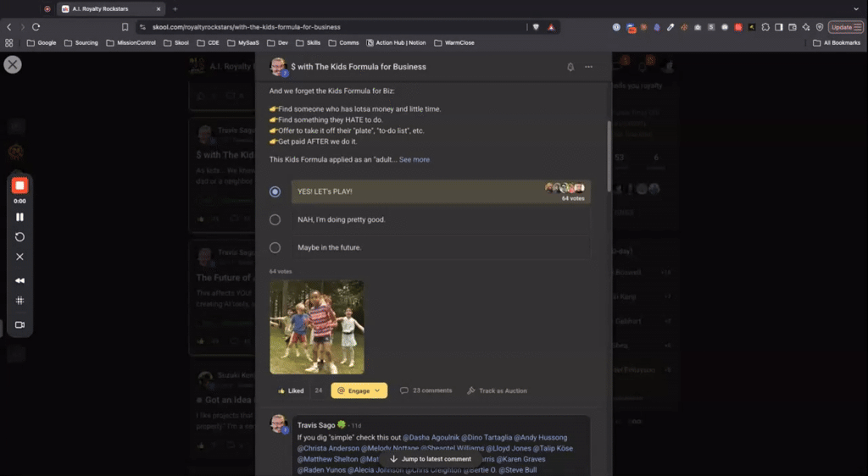Screen dimensions: 868x476
Task: Stop the screen recording with the red button
Action: [20, 185]
